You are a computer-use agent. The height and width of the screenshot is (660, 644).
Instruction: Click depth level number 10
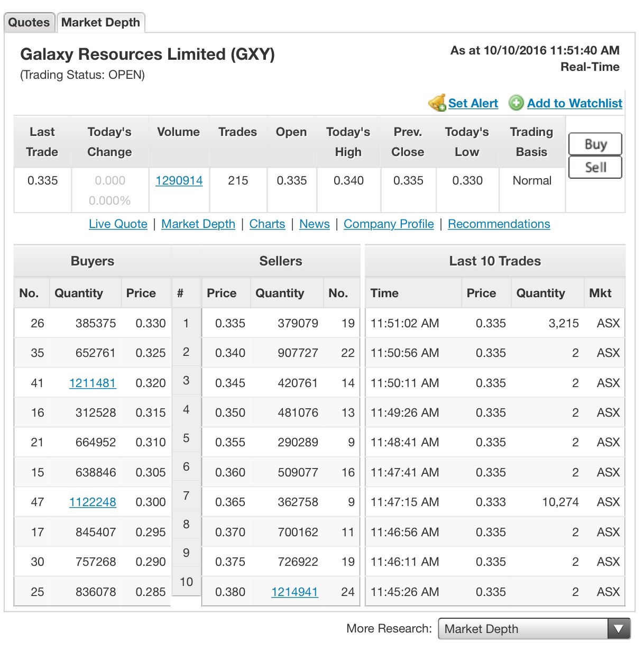point(186,582)
